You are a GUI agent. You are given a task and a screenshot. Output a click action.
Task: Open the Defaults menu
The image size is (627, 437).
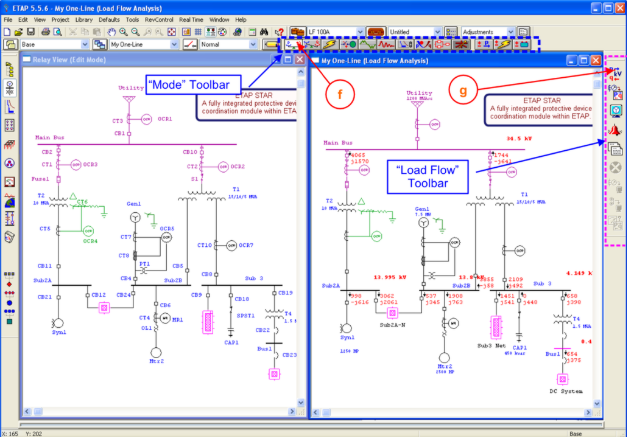[109, 20]
